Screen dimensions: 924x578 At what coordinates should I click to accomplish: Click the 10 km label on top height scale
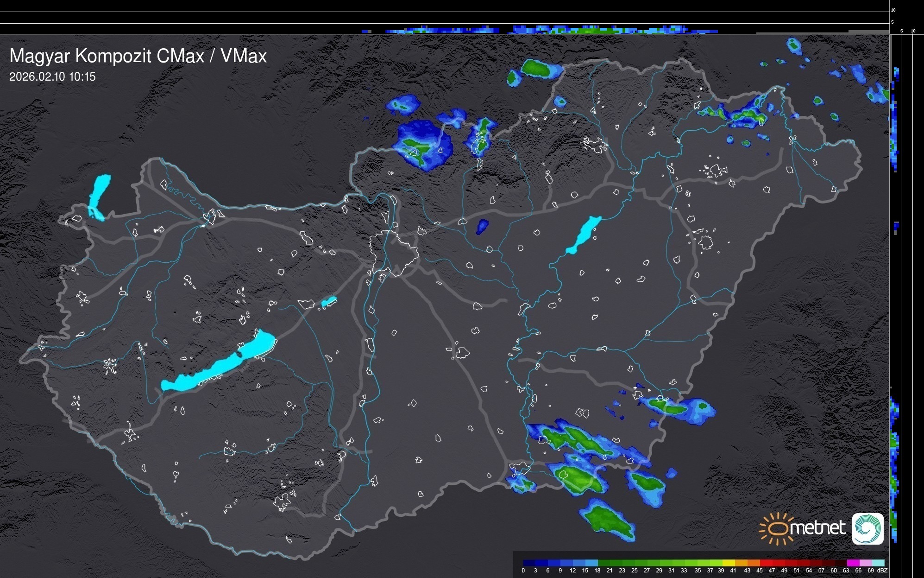click(893, 10)
